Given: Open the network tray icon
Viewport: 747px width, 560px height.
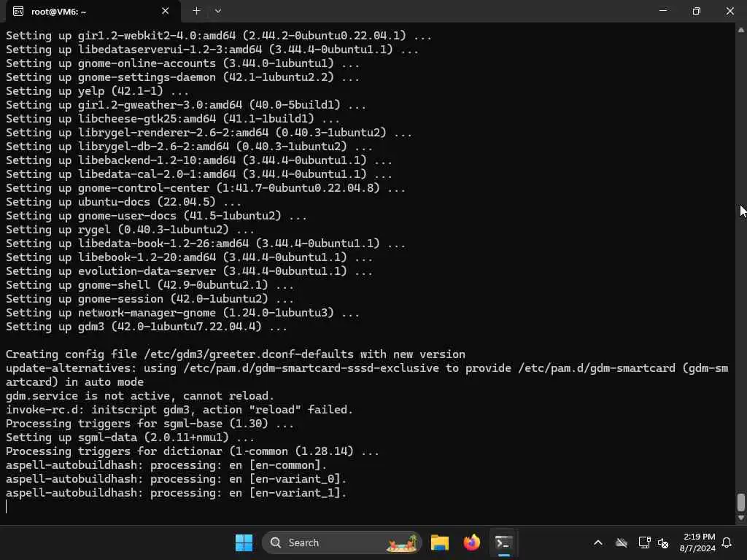Looking at the screenshot, I should click(x=644, y=542).
